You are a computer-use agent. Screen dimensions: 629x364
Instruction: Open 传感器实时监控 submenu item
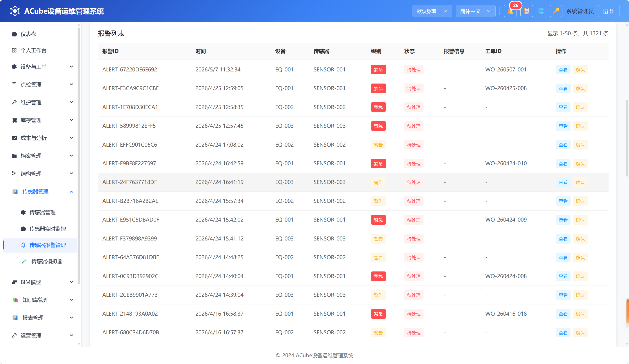40,229
